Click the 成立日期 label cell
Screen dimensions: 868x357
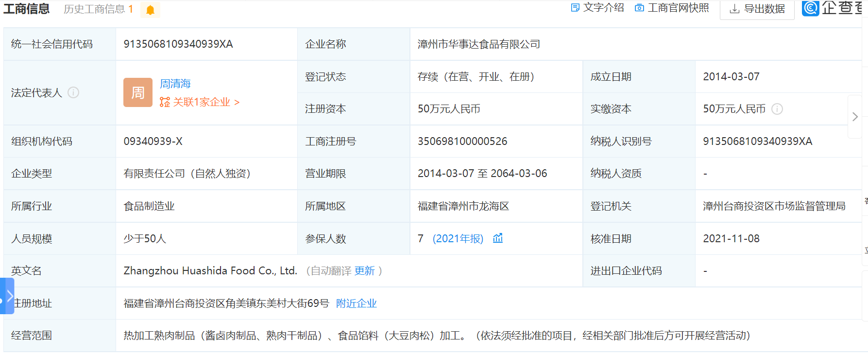639,77
